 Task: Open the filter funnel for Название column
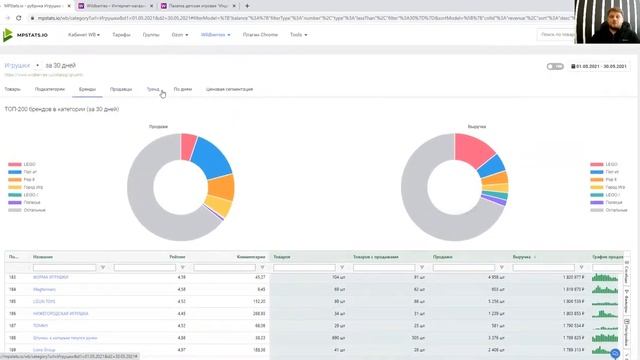(x=103, y=267)
